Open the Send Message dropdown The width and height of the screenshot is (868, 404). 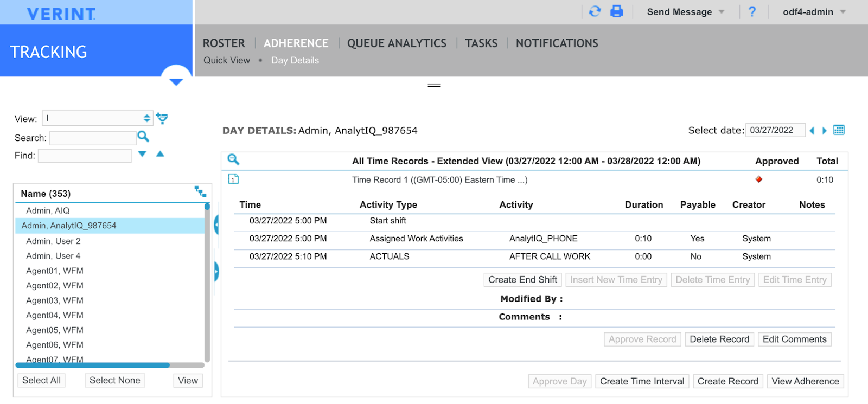pyautogui.click(x=686, y=12)
